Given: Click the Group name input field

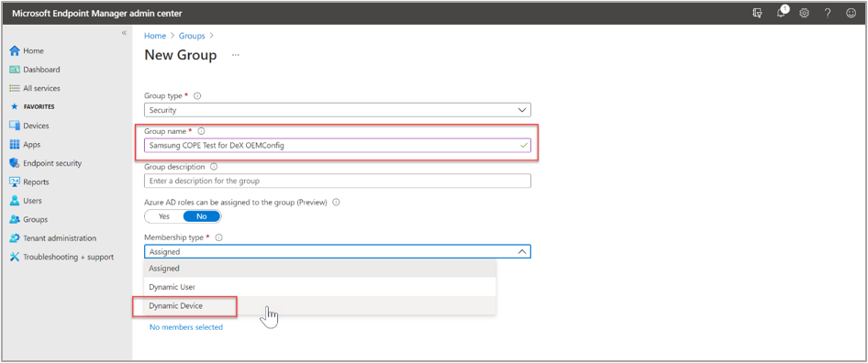Looking at the screenshot, I should [337, 146].
